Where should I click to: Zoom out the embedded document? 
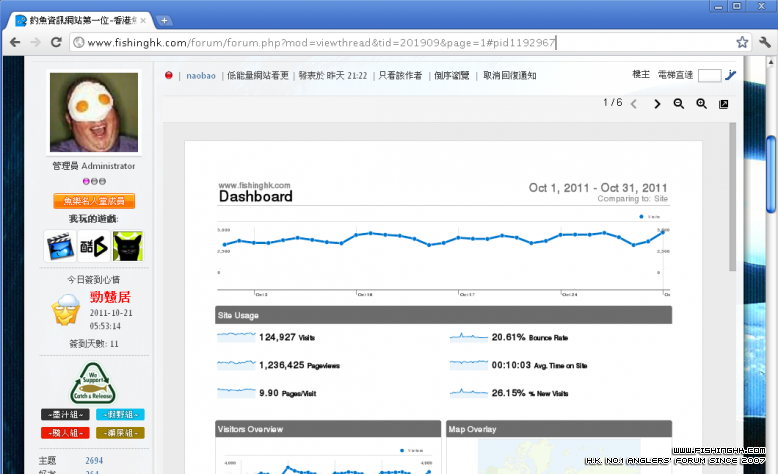pyautogui.click(x=678, y=103)
